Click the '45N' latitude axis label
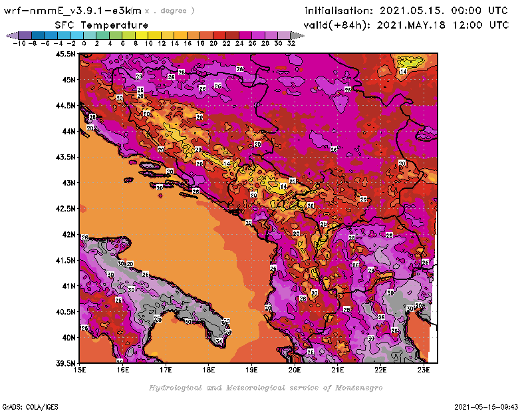The image size is (532, 411). click(x=68, y=80)
